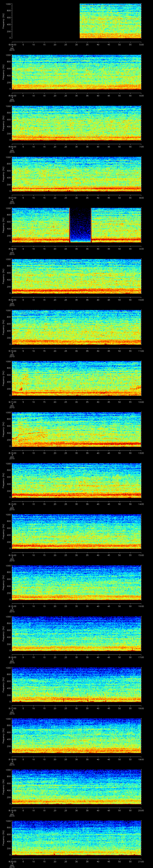Click the '8:15:00' time axis label
Screen dimensions: 153x868
coord(12,606)
